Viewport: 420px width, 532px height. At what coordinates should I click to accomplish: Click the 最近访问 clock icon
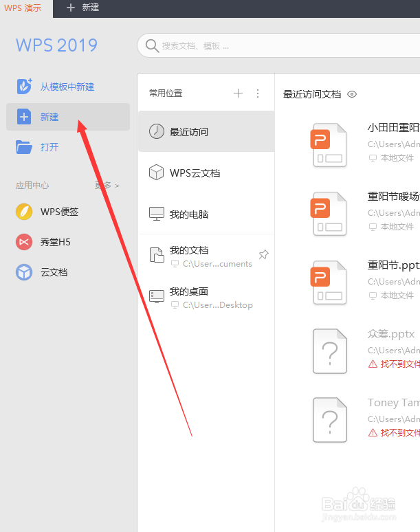157,131
